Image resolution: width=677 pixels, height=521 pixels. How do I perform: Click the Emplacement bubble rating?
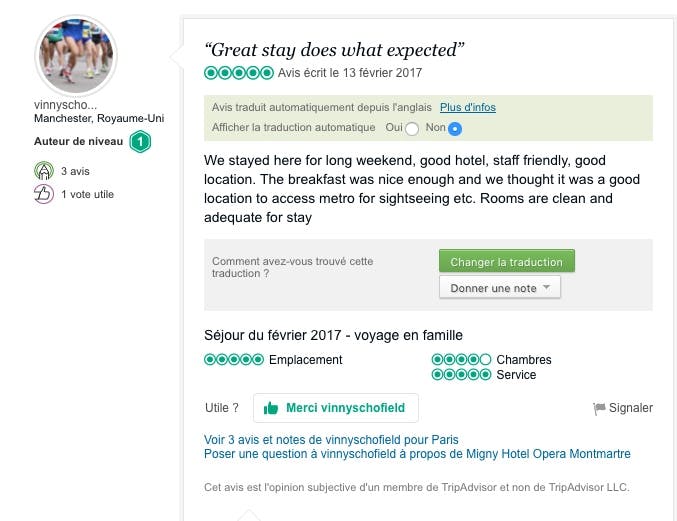(x=234, y=360)
